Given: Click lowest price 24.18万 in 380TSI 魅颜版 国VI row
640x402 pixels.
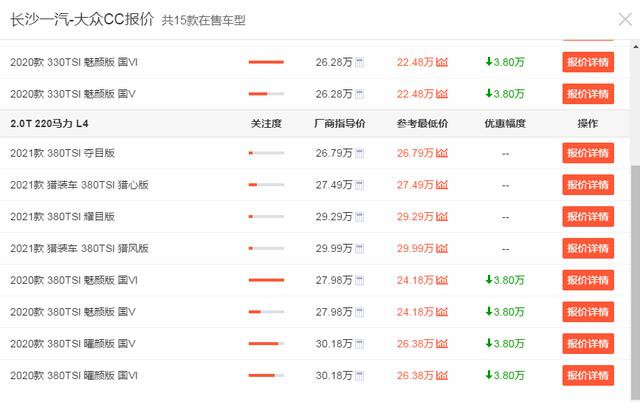Looking at the screenshot, I should [415, 280].
